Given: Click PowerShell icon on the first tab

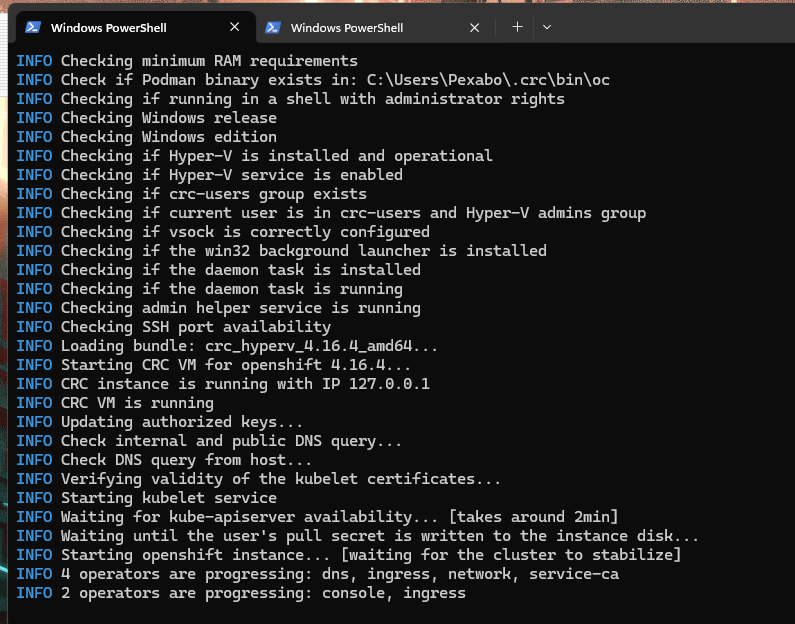Looking at the screenshot, I should pyautogui.click(x=33, y=27).
